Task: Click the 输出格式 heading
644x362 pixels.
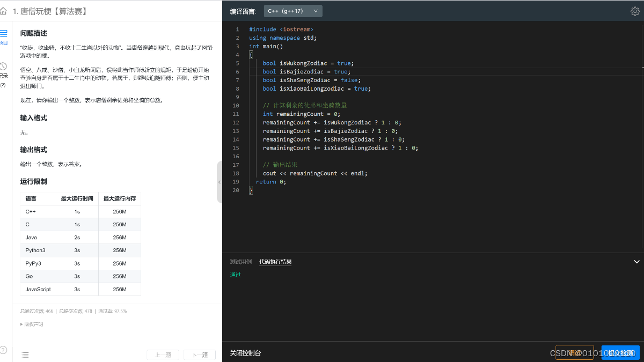Action: (x=34, y=150)
